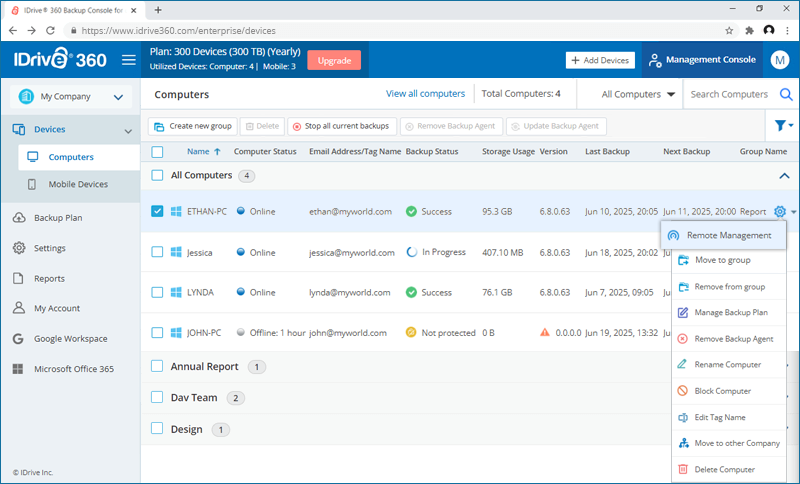Choose Move to group

pyautogui.click(x=729, y=260)
